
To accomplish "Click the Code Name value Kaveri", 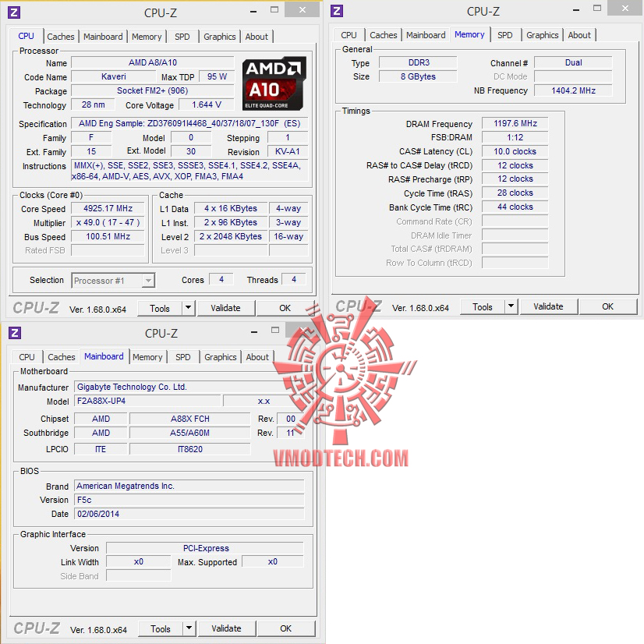I will click(114, 77).
